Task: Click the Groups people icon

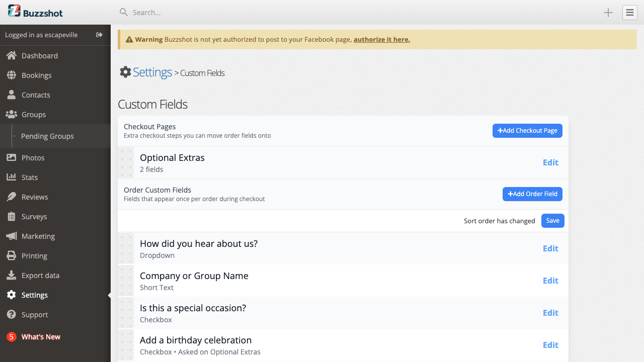Action: pos(11,114)
